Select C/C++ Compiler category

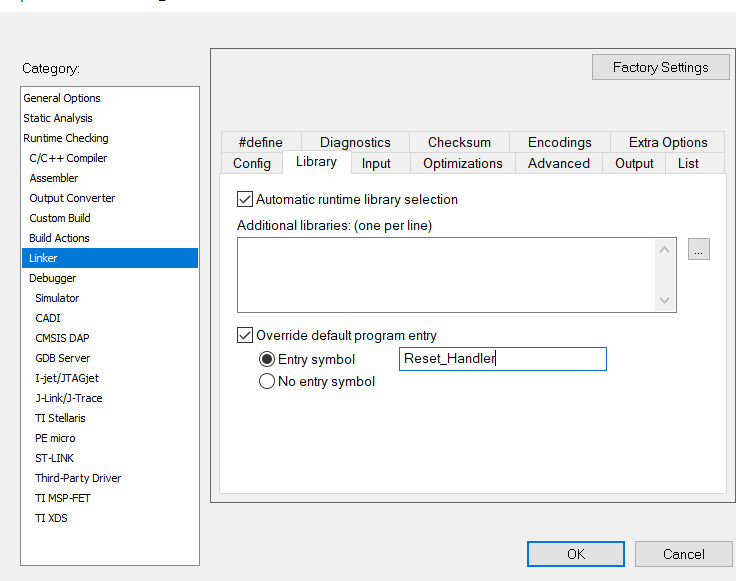click(x=68, y=158)
